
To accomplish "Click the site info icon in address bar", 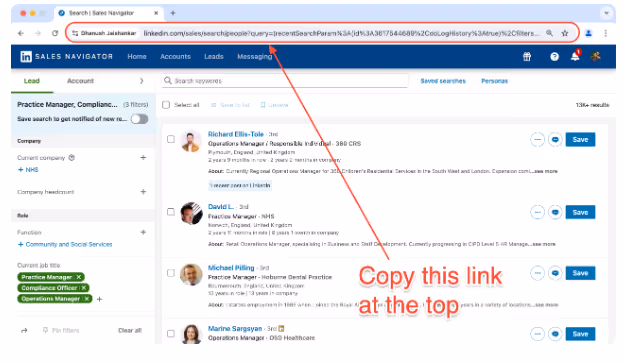I will coord(75,33).
